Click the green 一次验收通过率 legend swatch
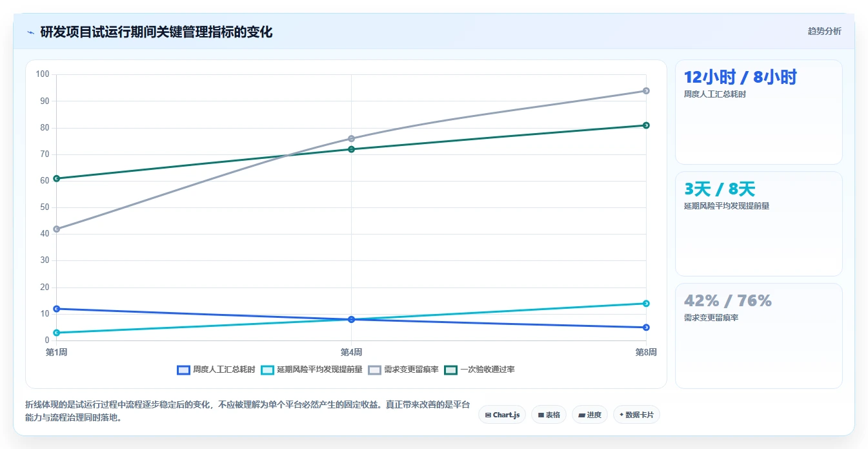 coord(450,370)
